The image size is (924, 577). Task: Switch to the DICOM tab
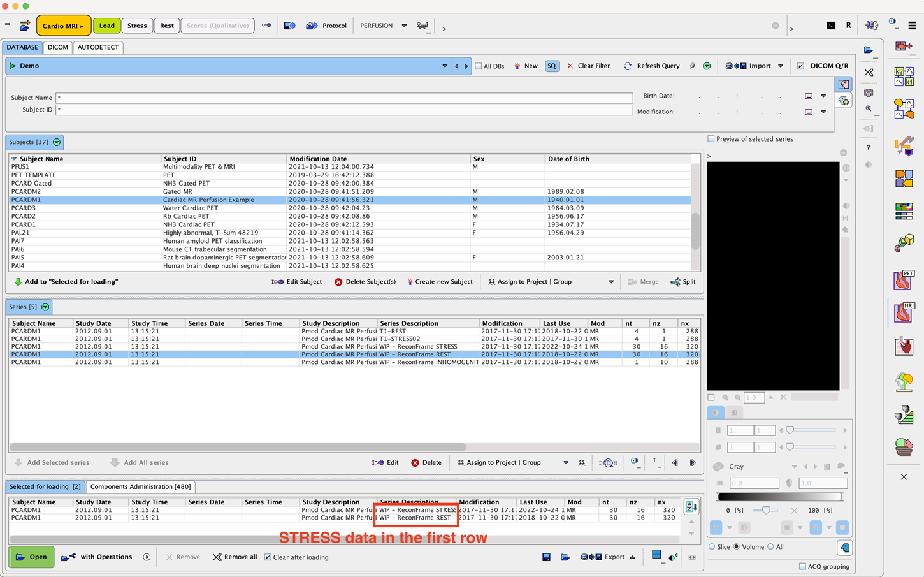tap(57, 47)
